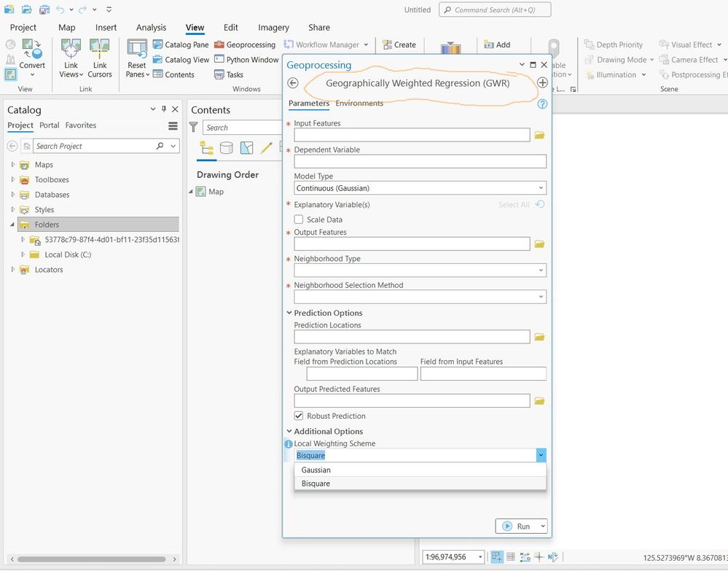The image size is (728, 571).
Task: Switch to the Analysis ribbon tab
Action: (x=151, y=28)
